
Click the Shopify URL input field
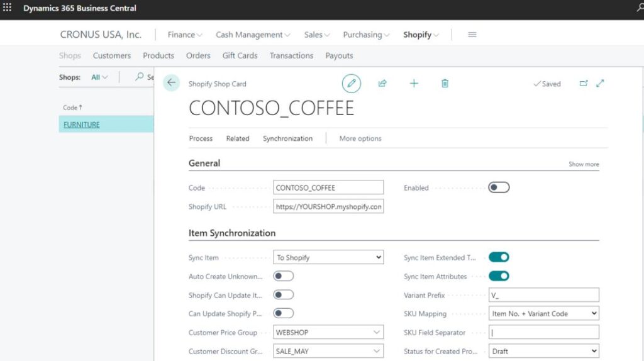328,206
